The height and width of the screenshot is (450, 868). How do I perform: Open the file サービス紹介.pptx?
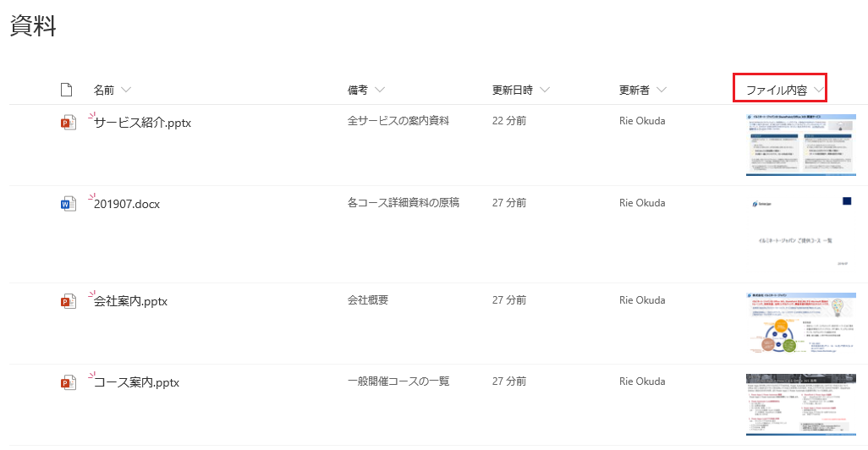(x=142, y=123)
